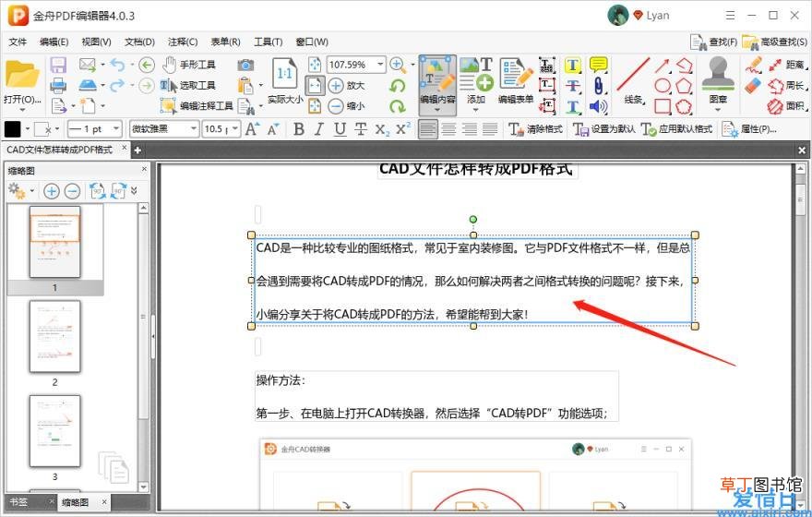Rotate view counterclockwise icon

[397, 86]
